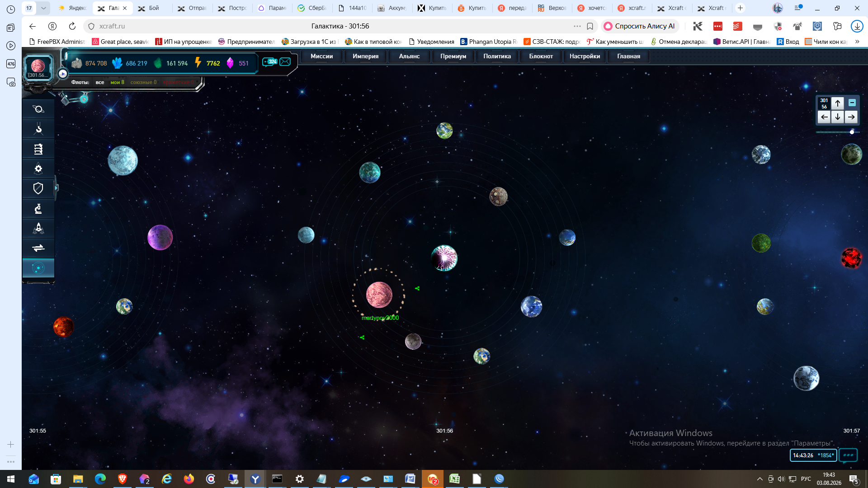868x488 pixels.
Task: Select the purple planet
Action: pos(160,237)
